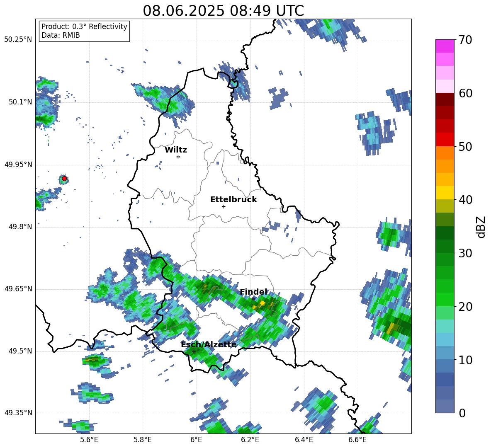
Task: Click the red radar site marker dot
Action: coord(64,179)
